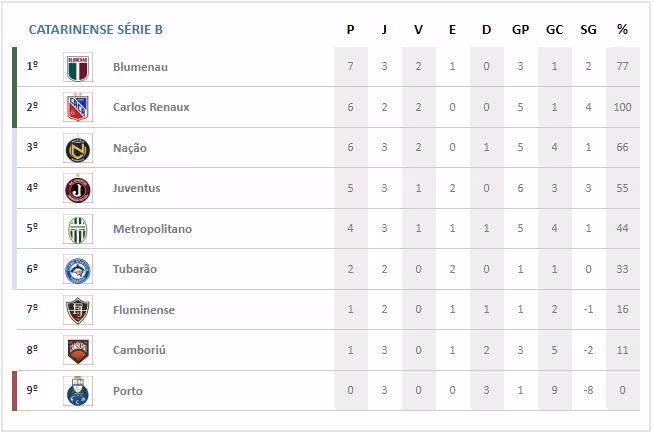Open the Metropolitano team badge
The width and height of the screenshot is (654, 434).
click(x=77, y=229)
